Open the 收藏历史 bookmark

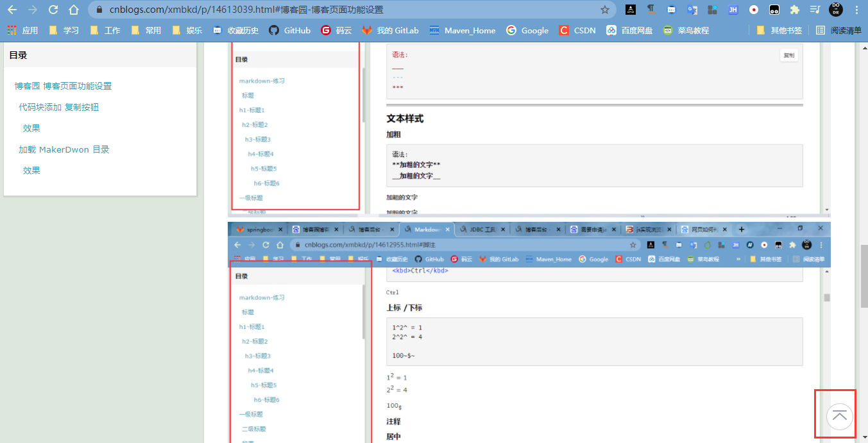[x=235, y=30]
